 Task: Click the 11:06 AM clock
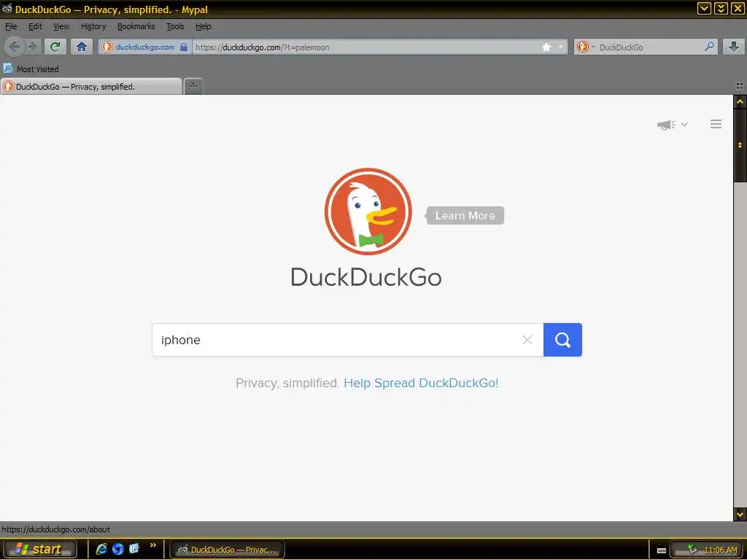(x=720, y=550)
